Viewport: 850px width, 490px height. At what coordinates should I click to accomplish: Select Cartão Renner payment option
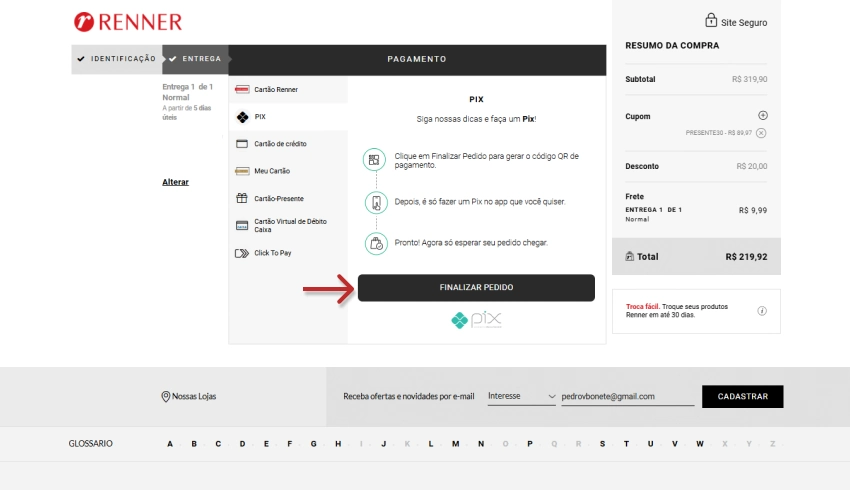288,89
